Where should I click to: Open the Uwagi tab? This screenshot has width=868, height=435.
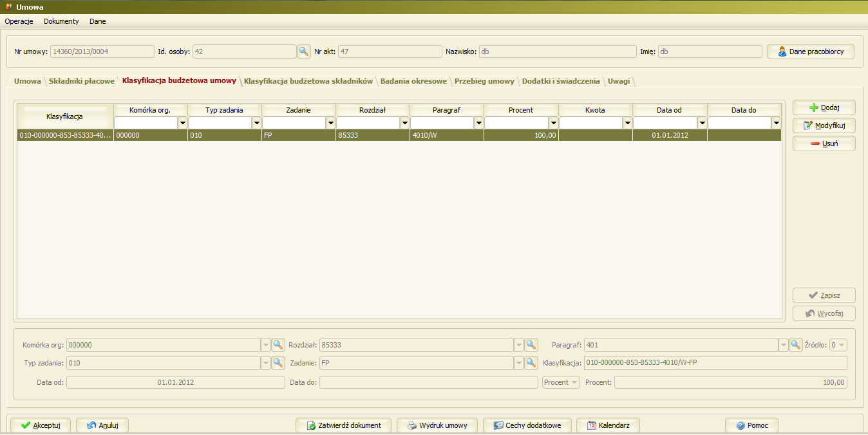coord(619,81)
